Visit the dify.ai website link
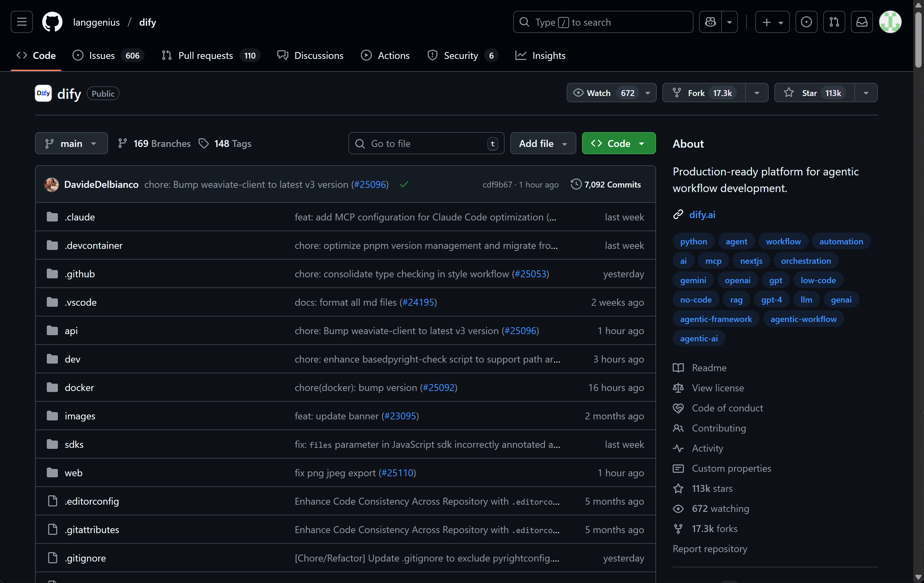Viewport: 924px width, 583px height. click(x=702, y=215)
